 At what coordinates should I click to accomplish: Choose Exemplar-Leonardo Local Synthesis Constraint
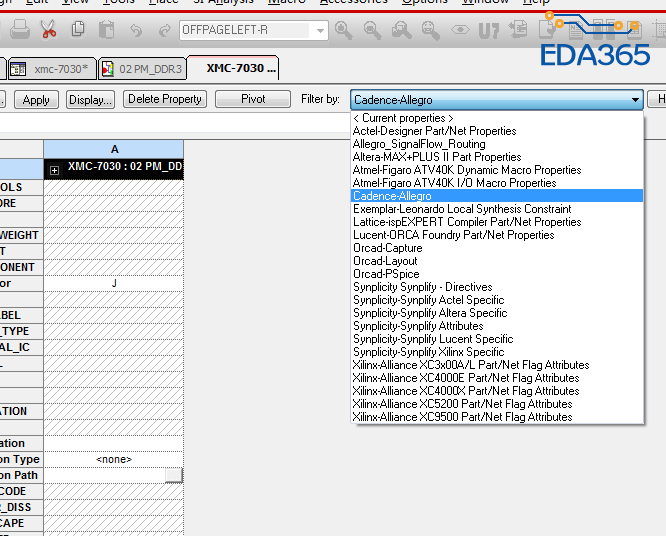pyautogui.click(x=497, y=209)
